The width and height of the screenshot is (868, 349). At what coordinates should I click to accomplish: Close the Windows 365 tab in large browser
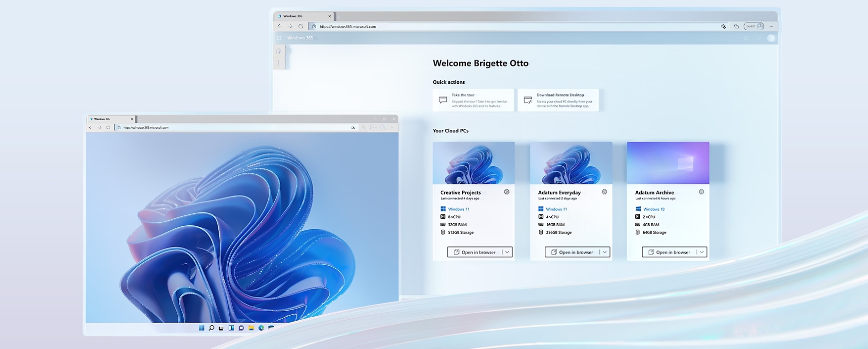[x=330, y=16]
